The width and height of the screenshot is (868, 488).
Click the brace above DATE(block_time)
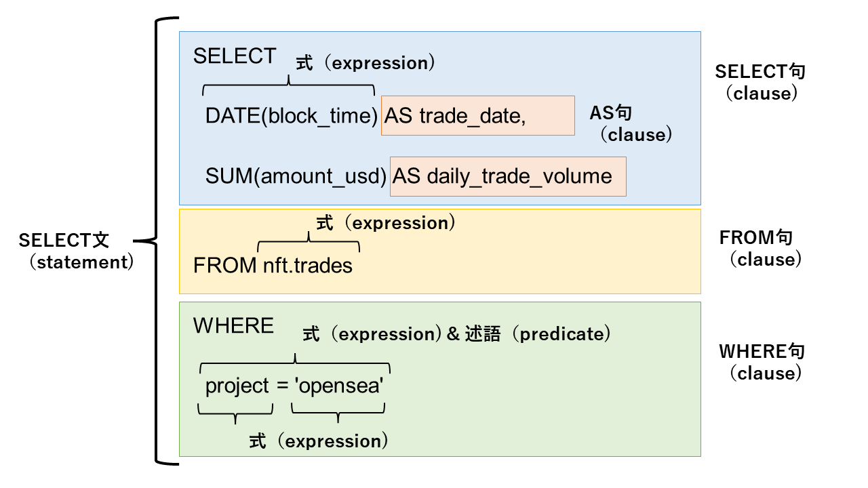(x=289, y=85)
